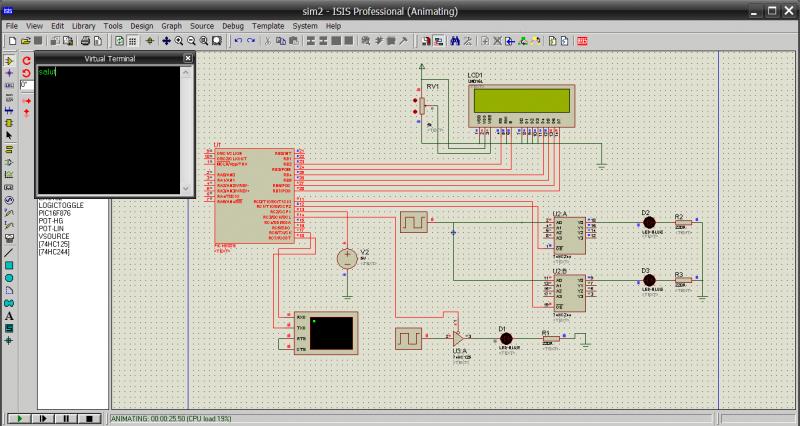Viewport: 800px width, 426px height.
Task: Open the Template menu
Action: [x=267, y=25]
